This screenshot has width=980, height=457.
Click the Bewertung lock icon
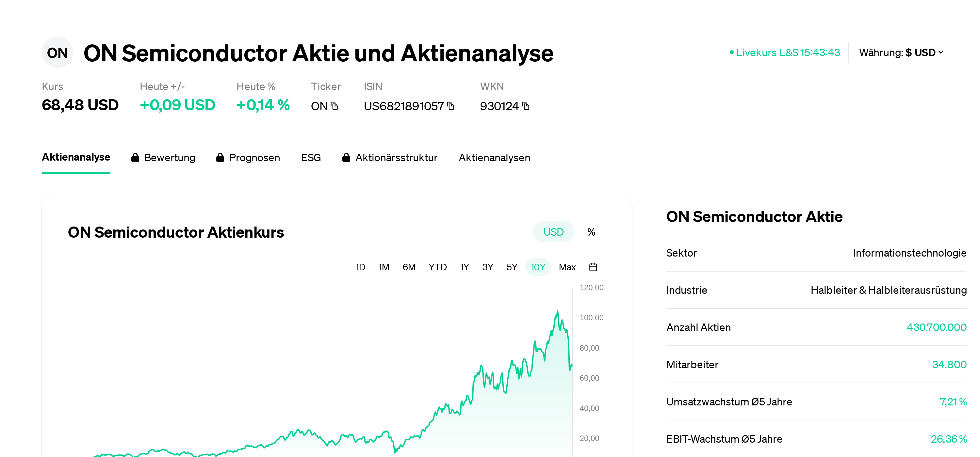click(x=135, y=158)
